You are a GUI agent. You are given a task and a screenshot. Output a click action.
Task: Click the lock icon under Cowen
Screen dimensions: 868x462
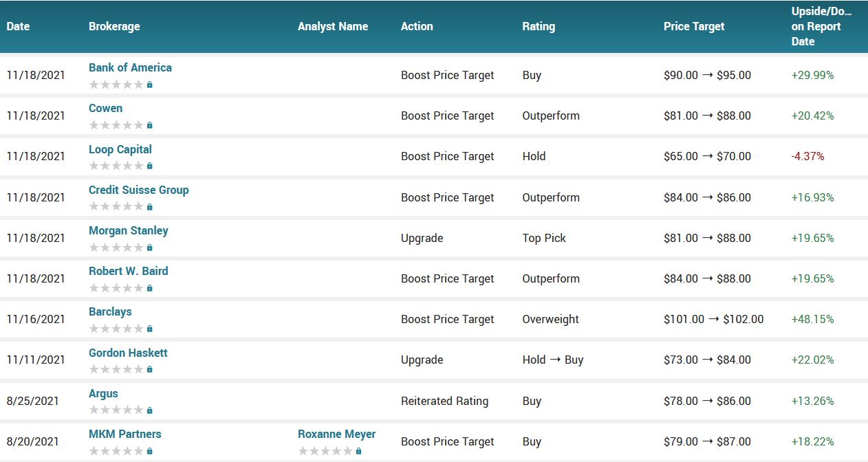click(x=149, y=125)
